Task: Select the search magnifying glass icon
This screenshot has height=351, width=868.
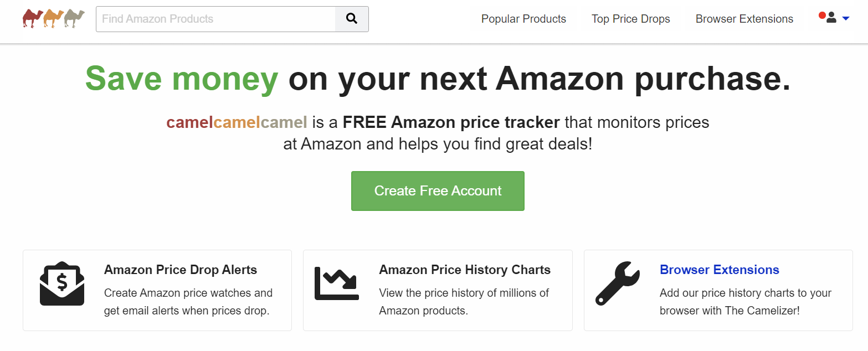Action: pyautogui.click(x=352, y=18)
